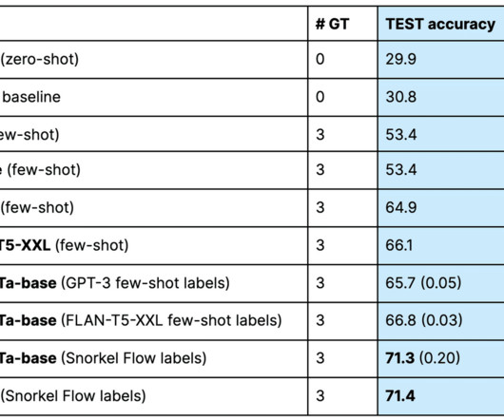This screenshot has height=420, width=504.
Task: Click the (zero-shot) row label
Action: point(40,60)
